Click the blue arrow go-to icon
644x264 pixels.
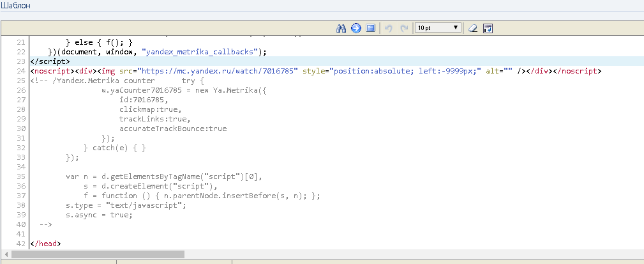(x=356, y=28)
